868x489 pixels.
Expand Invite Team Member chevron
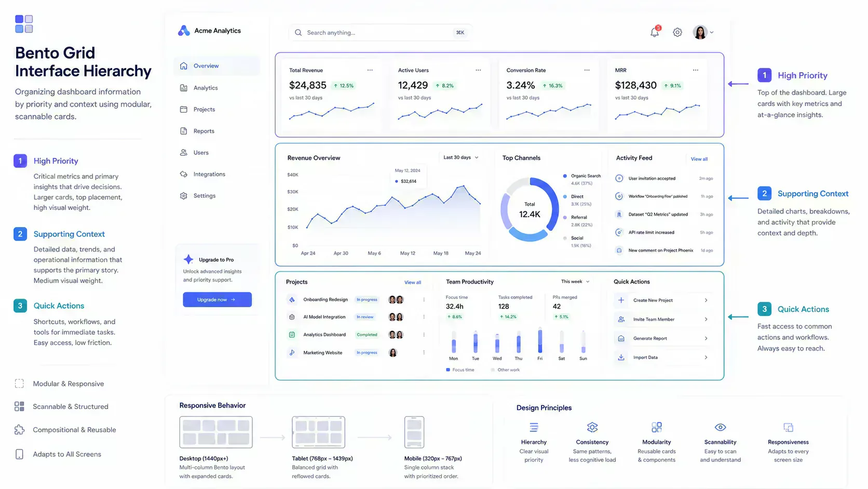pyautogui.click(x=706, y=319)
